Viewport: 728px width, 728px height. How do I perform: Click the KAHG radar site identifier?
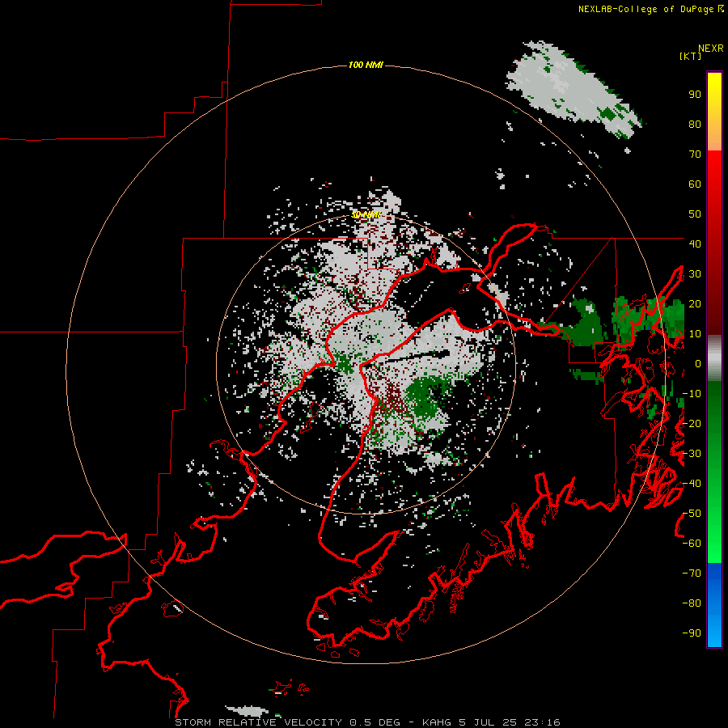click(437, 722)
